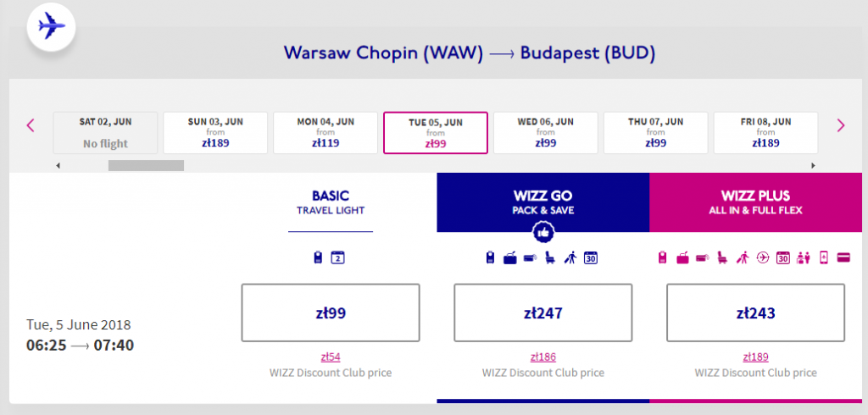Select the MON 04, JUN date tab
868x415 pixels.
(x=325, y=133)
